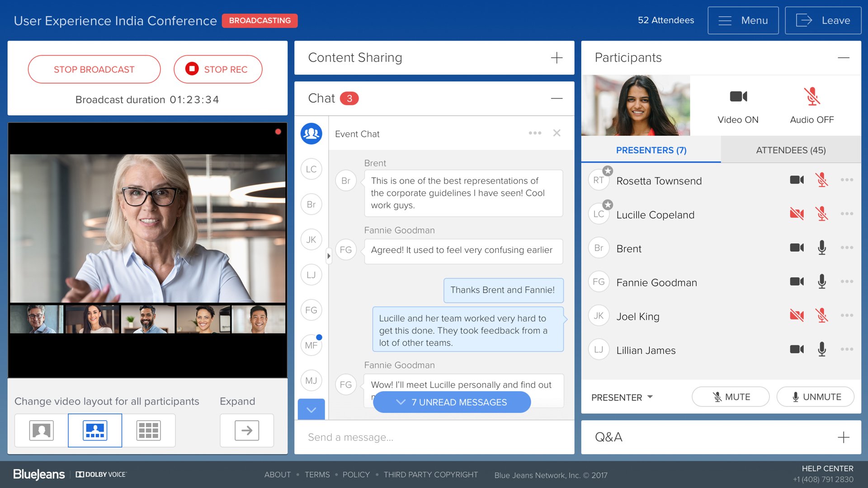Click the STOP BROADCAST button
The width and height of the screenshot is (868, 488).
[94, 69]
